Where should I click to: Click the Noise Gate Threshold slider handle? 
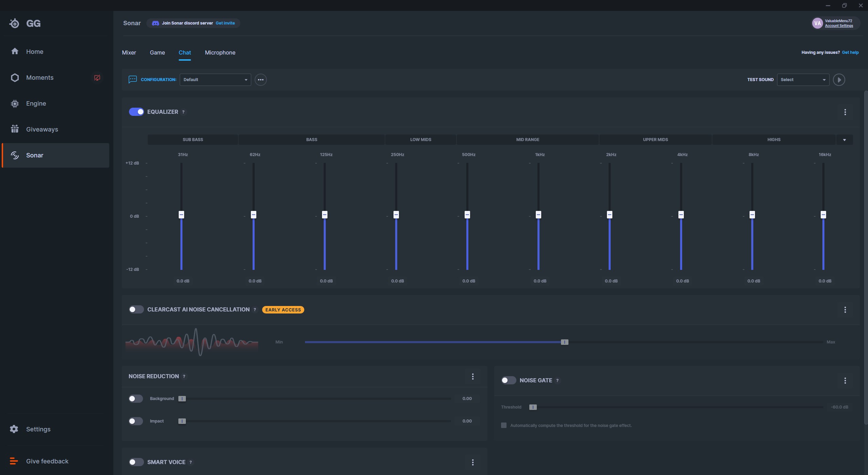533,407
